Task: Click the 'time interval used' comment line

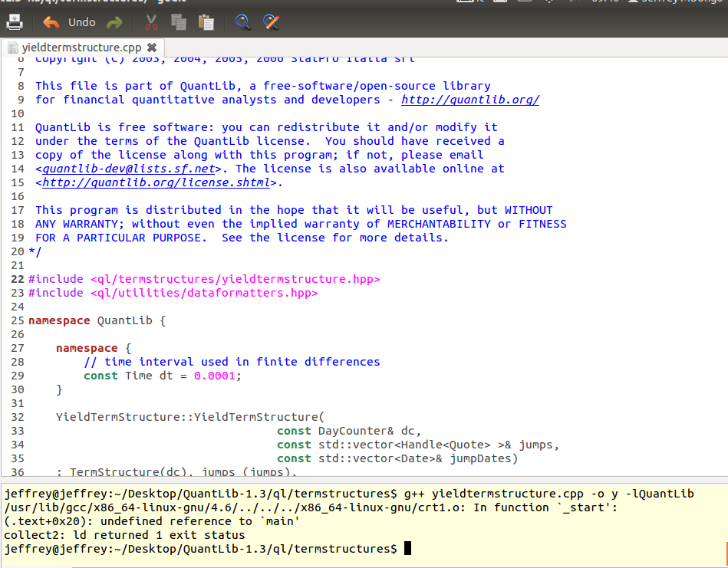Action: pyautogui.click(x=232, y=362)
